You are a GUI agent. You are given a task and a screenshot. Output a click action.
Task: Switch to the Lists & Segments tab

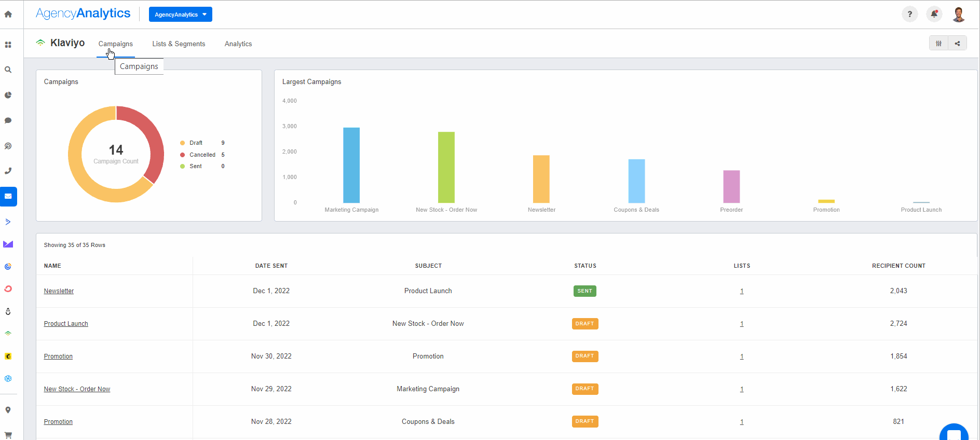179,44
